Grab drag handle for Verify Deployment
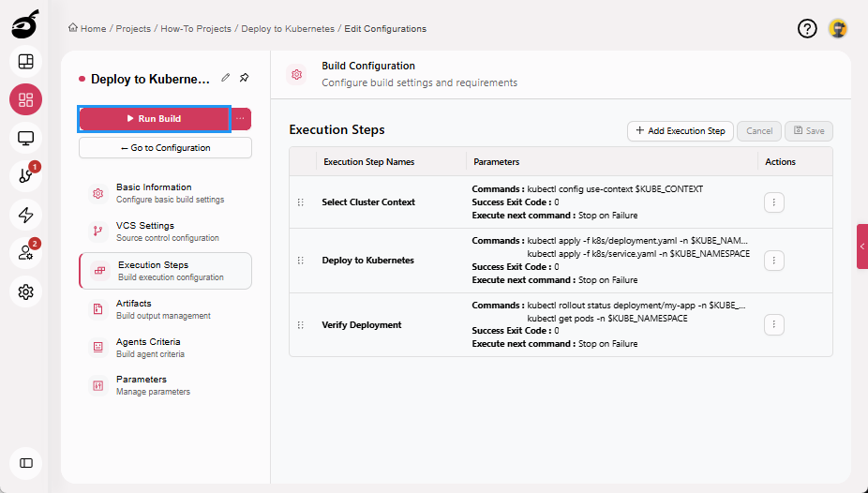Image resolution: width=868 pixels, height=493 pixels. tap(301, 325)
